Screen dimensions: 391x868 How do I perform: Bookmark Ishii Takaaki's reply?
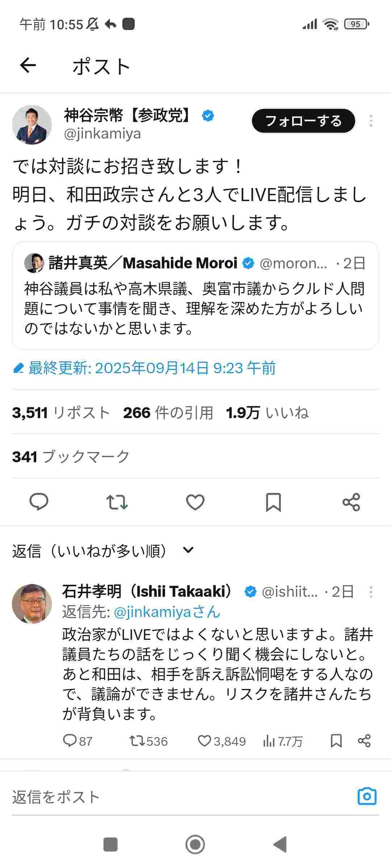pyautogui.click(x=336, y=741)
